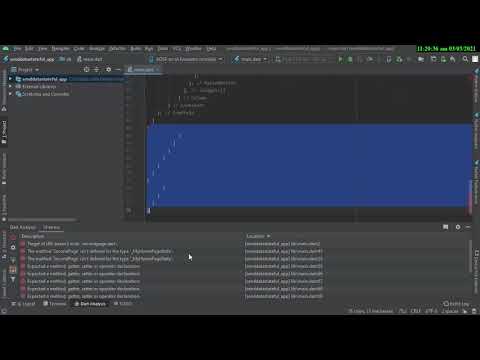The width and height of the screenshot is (480, 360).
Task: Open the File menu
Action: click(x=17, y=49)
